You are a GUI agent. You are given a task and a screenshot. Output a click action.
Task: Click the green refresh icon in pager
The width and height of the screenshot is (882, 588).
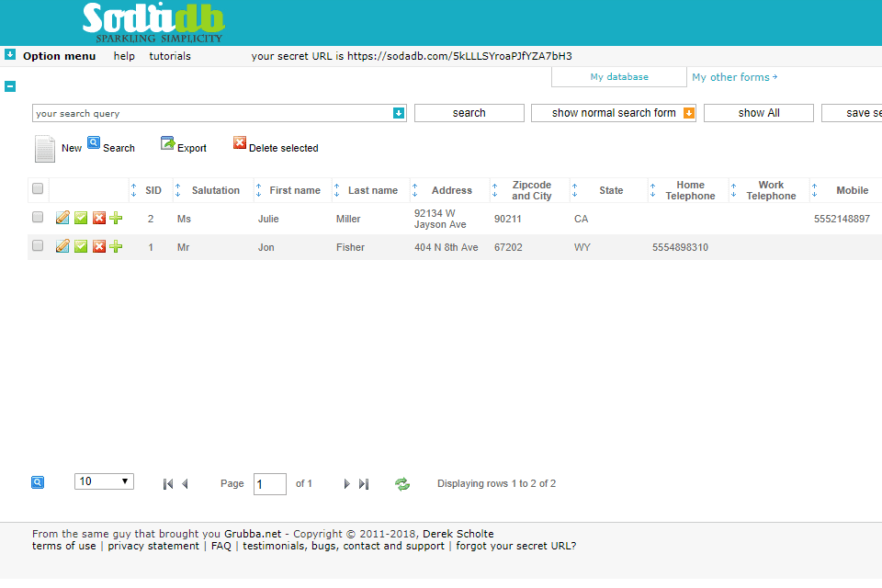(x=402, y=484)
